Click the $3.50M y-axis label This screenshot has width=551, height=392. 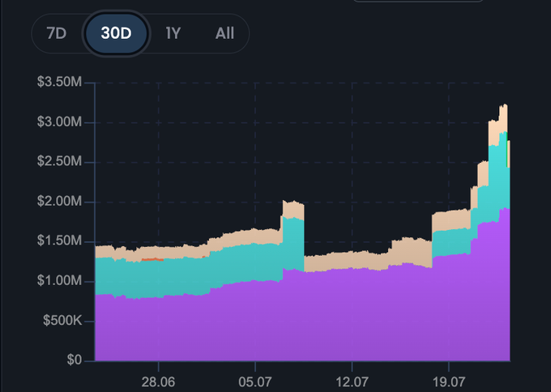coord(59,82)
